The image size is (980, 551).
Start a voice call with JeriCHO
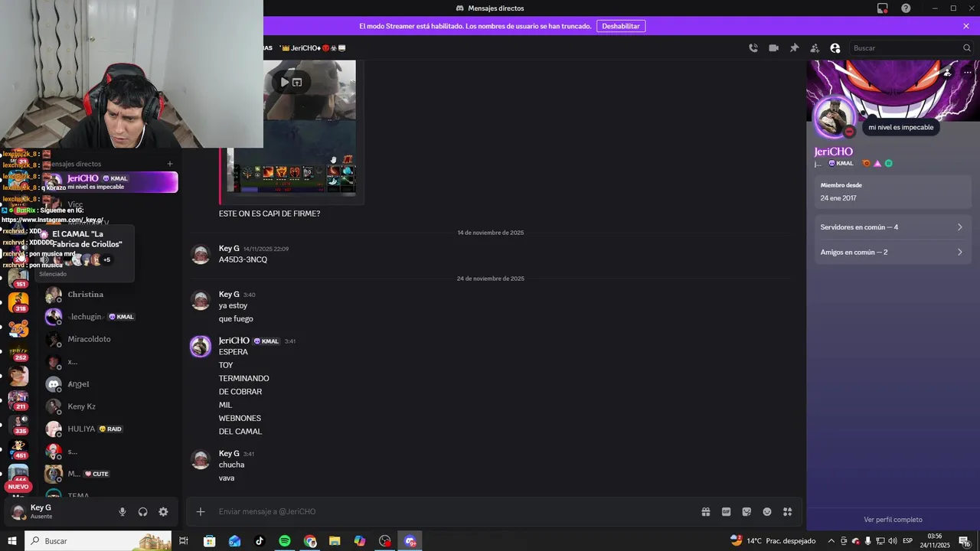pyautogui.click(x=753, y=47)
